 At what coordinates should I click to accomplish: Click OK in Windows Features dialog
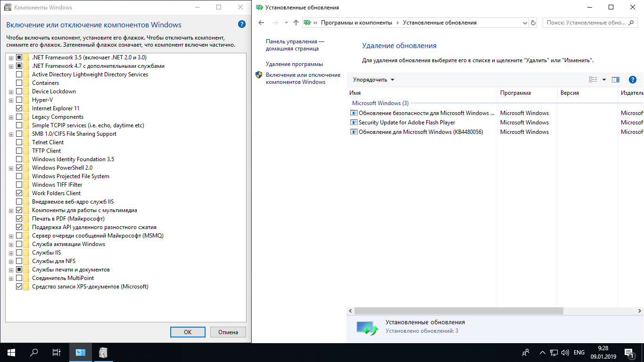coord(188,332)
